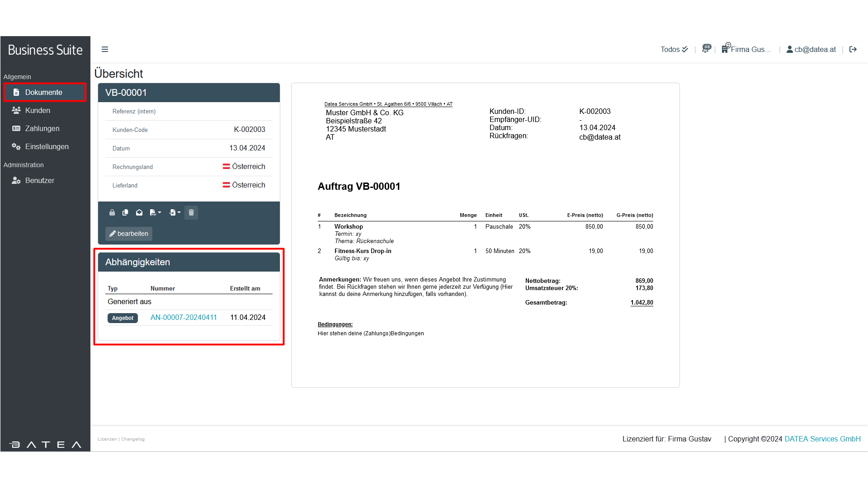Screen dimensions: 868x488
Task: Open the PDF export dropdown
Action: [156, 212]
